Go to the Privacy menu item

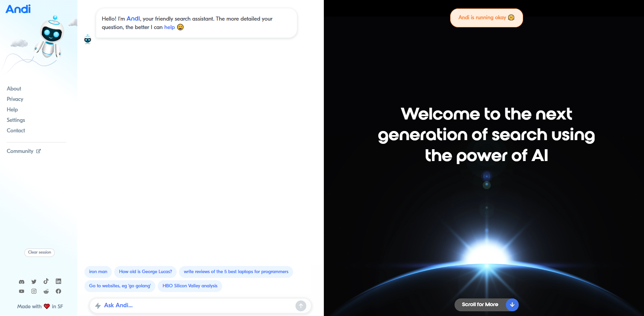[15, 99]
